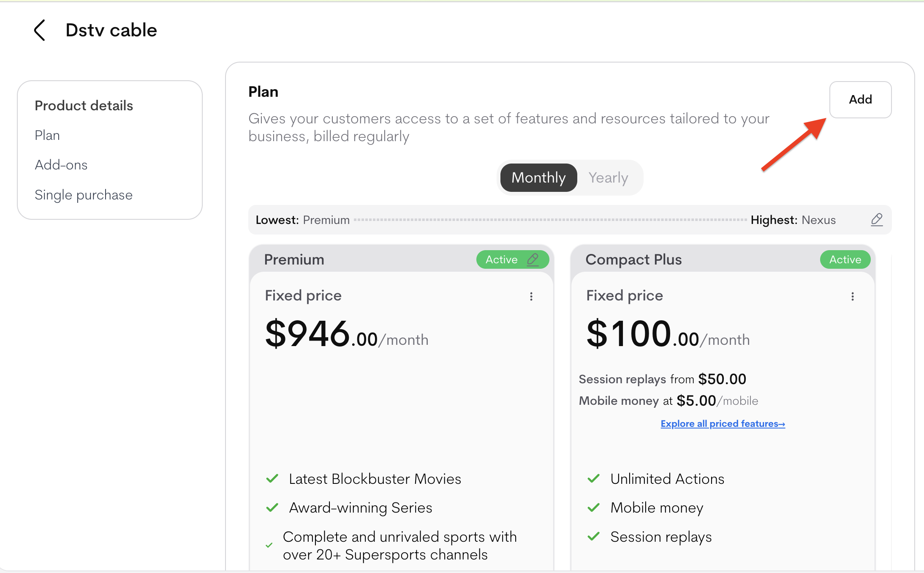Select the Monthly billing option
924x573 pixels.
[x=538, y=177]
